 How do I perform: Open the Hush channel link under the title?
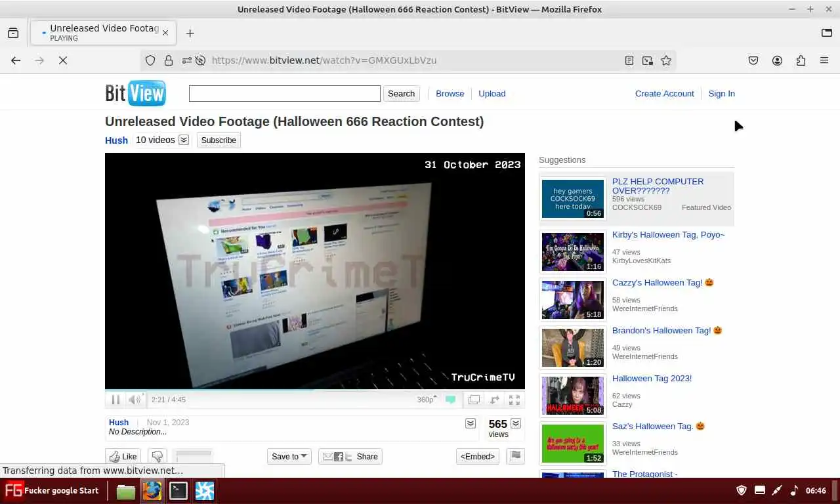tap(116, 140)
